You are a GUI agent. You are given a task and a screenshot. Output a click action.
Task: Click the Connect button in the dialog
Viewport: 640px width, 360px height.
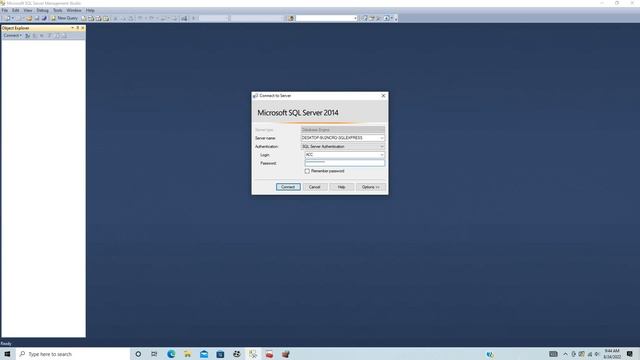(288, 187)
